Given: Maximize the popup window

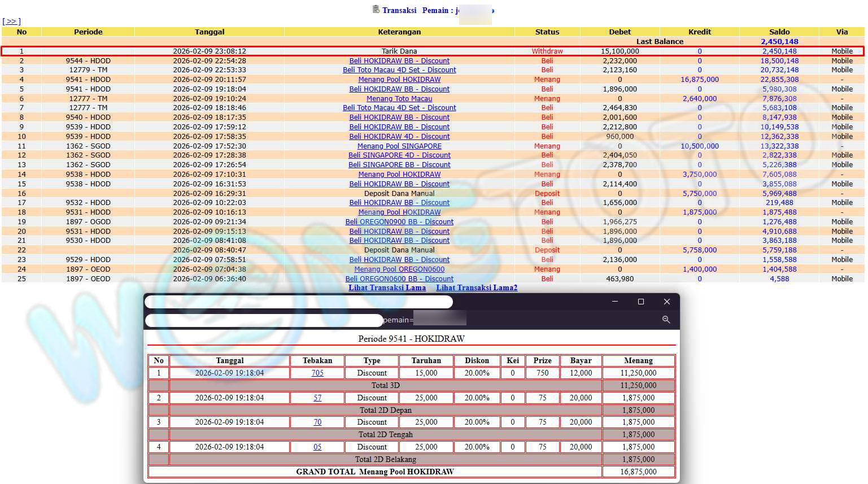Looking at the screenshot, I should (640, 302).
